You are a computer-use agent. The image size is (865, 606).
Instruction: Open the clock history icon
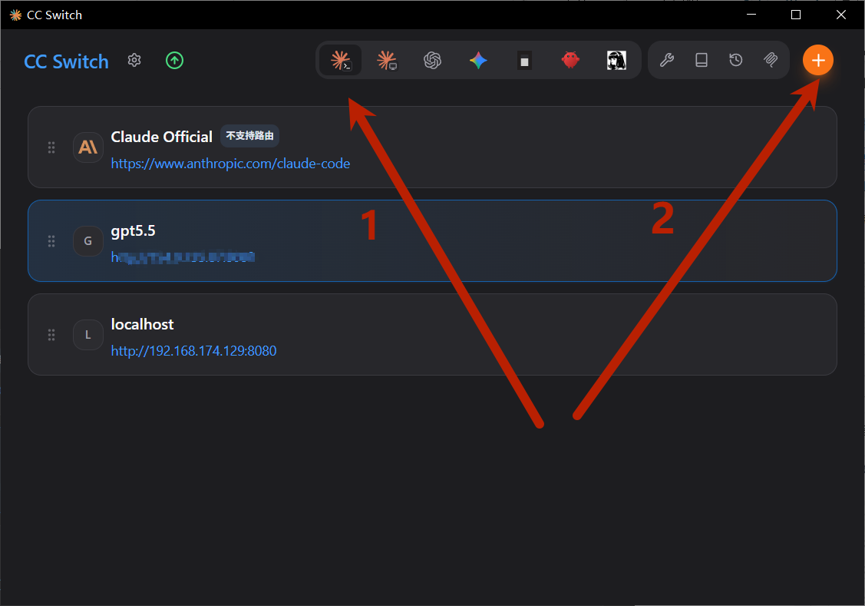[x=736, y=60]
